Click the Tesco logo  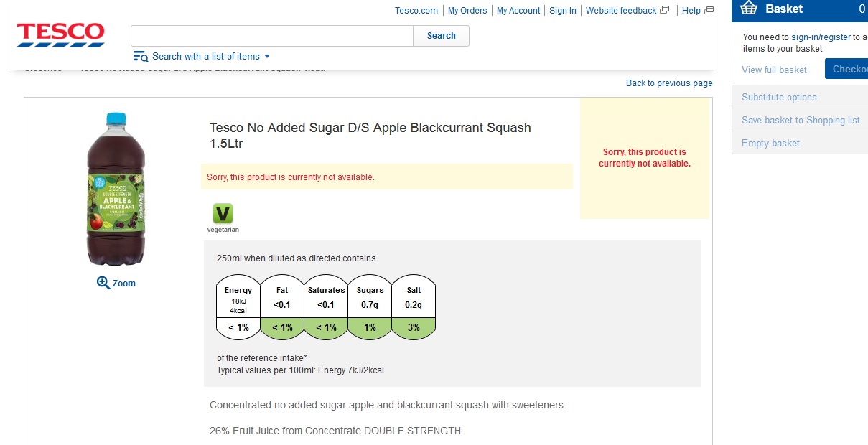61,34
